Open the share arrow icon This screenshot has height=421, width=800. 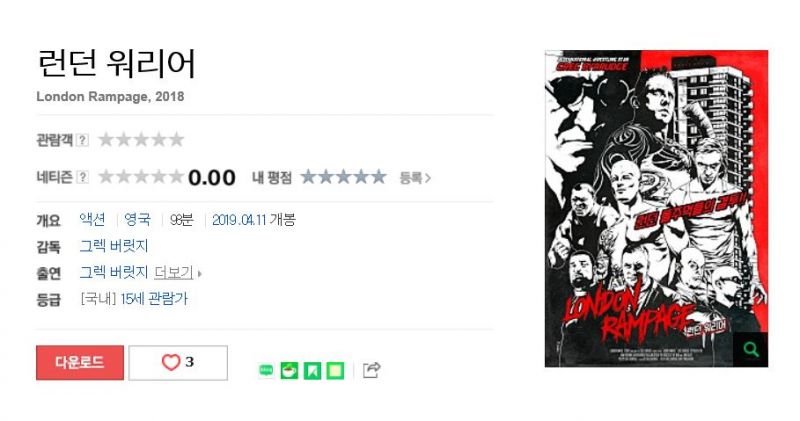(x=371, y=369)
